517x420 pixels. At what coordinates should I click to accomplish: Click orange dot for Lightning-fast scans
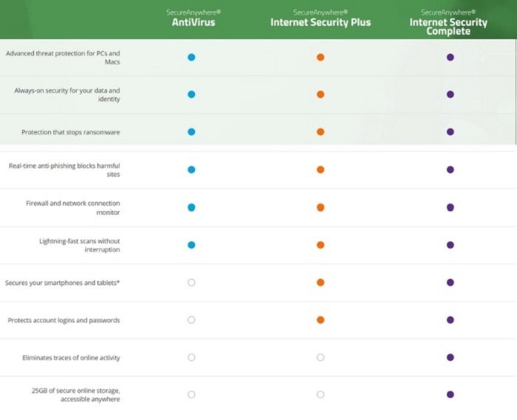[x=321, y=245]
